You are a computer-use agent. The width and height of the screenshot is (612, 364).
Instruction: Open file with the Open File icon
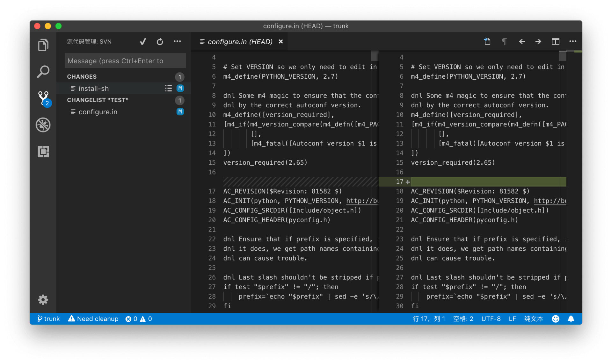point(487,41)
